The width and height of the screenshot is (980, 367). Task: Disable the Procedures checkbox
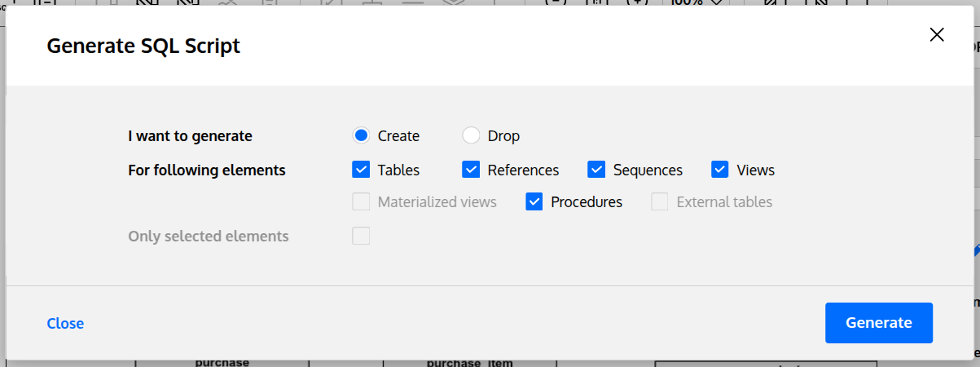534,201
